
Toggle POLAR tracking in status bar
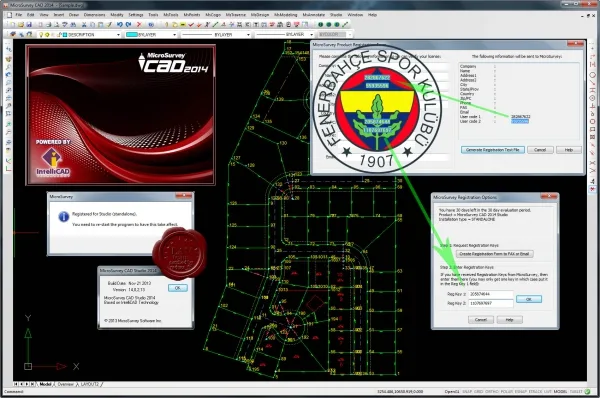(x=507, y=391)
